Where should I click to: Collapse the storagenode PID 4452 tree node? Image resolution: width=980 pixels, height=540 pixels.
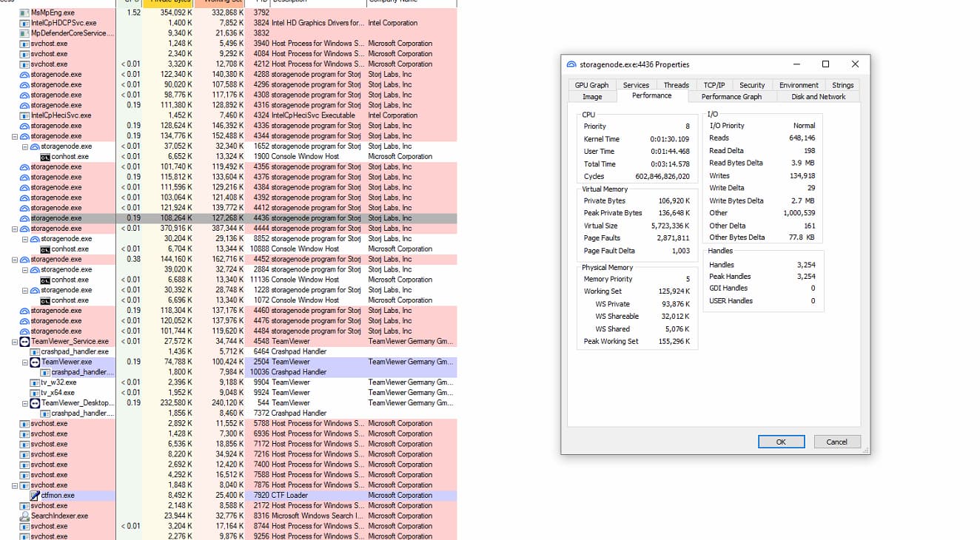(x=15, y=260)
